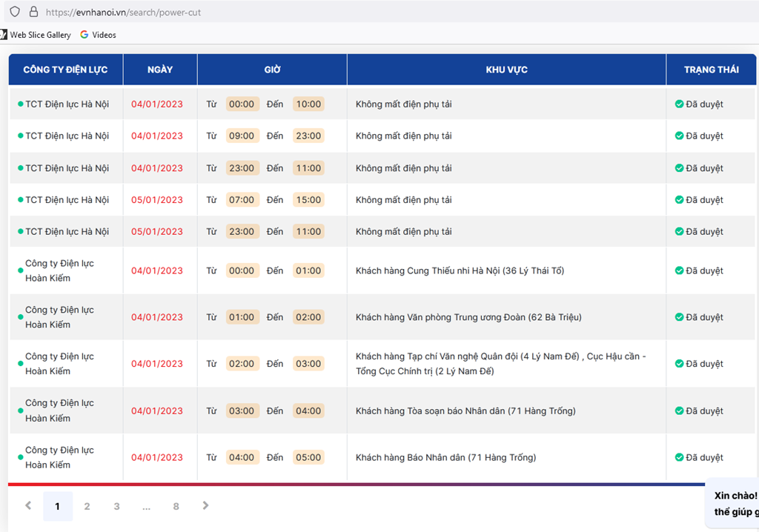Click approved check icon for 05/01 23:00–11:00 row
Screen dimensions: 759x532
point(679,232)
